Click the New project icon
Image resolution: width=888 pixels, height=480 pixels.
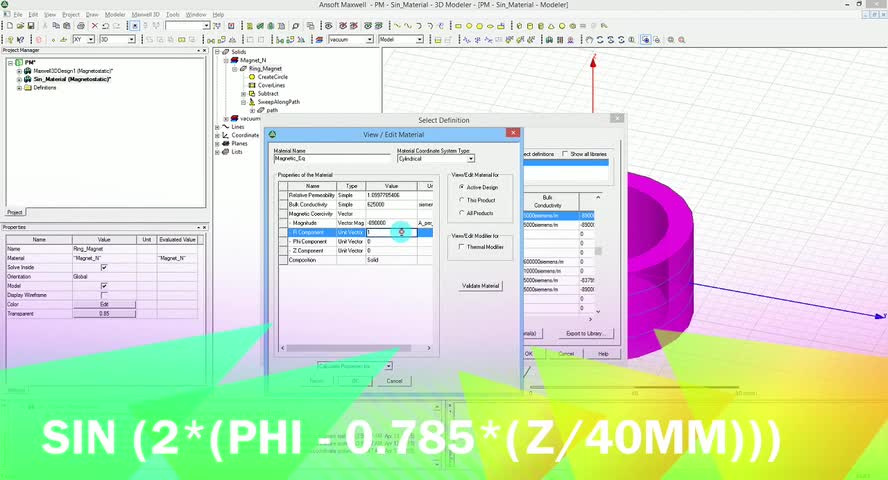[x=10, y=26]
